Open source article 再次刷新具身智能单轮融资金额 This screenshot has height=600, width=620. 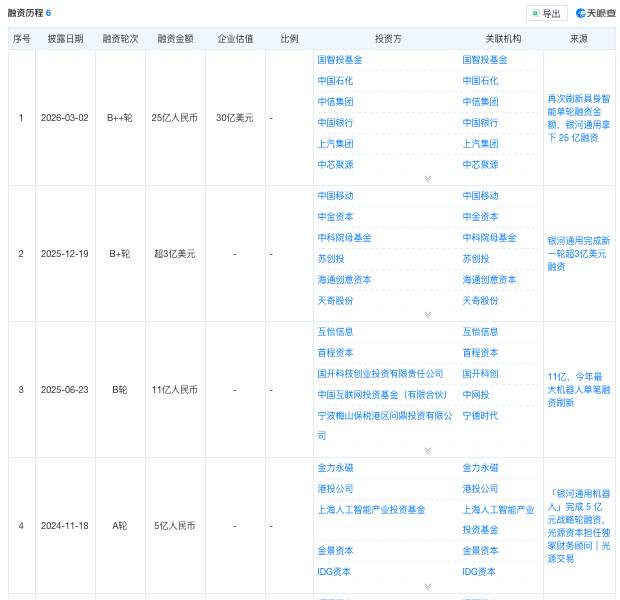[x=579, y=118]
